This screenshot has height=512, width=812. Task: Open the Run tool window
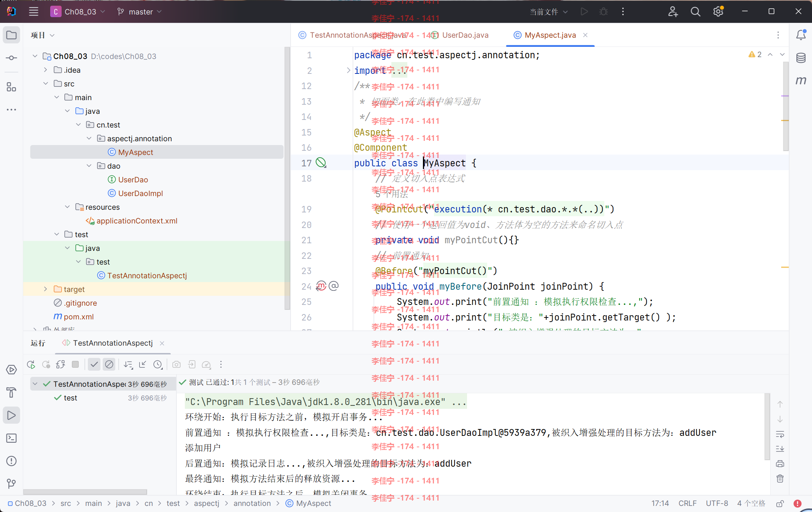pyautogui.click(x=11, y=415)
